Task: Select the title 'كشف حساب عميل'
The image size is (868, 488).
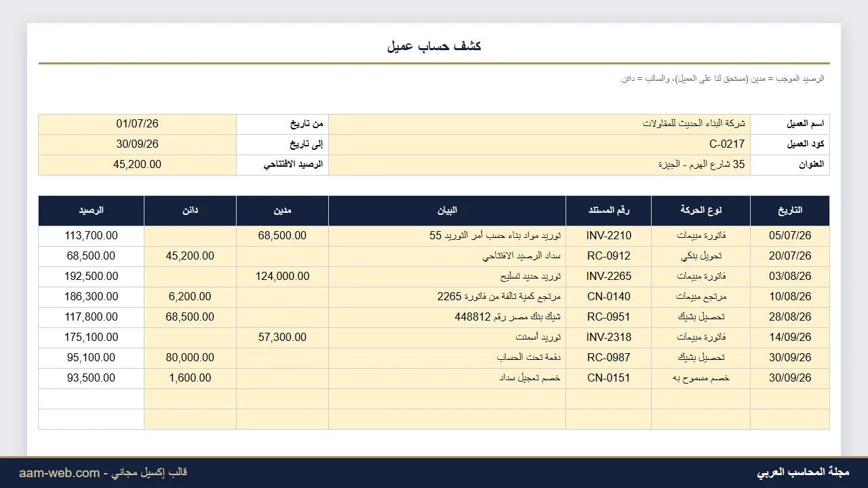Action: click(434, 46)
